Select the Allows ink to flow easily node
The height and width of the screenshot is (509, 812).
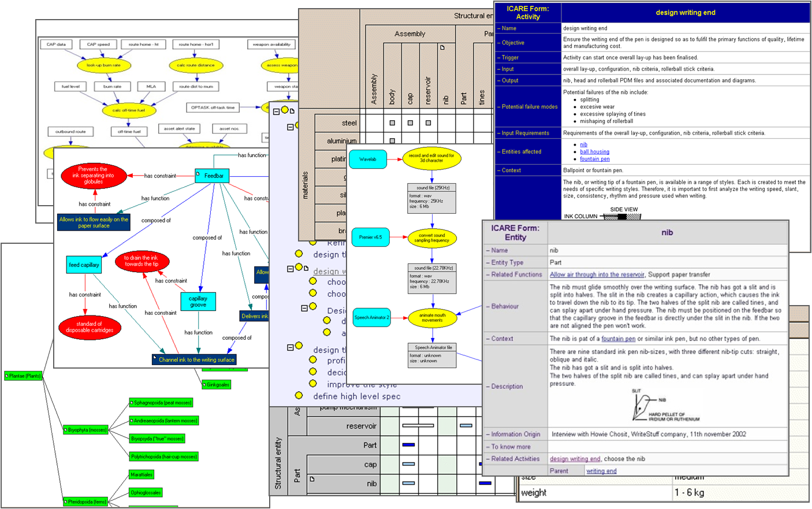(94, 222)
